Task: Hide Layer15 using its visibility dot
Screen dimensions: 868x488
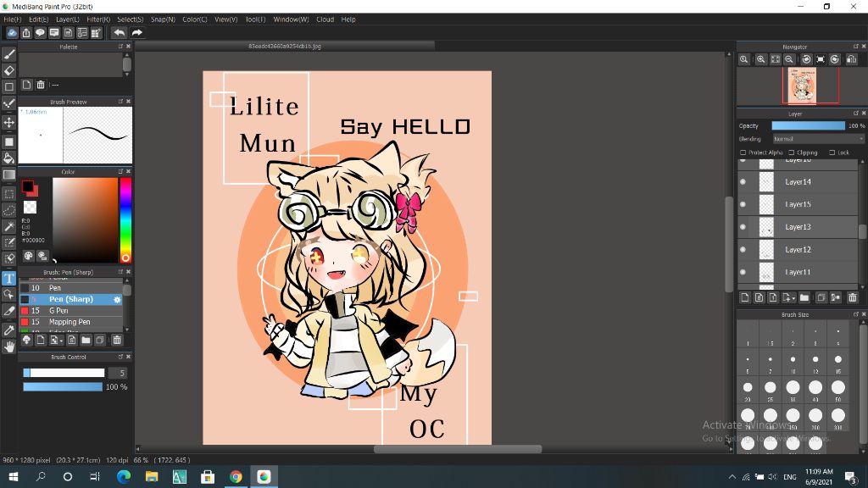Action: (743, 204)
